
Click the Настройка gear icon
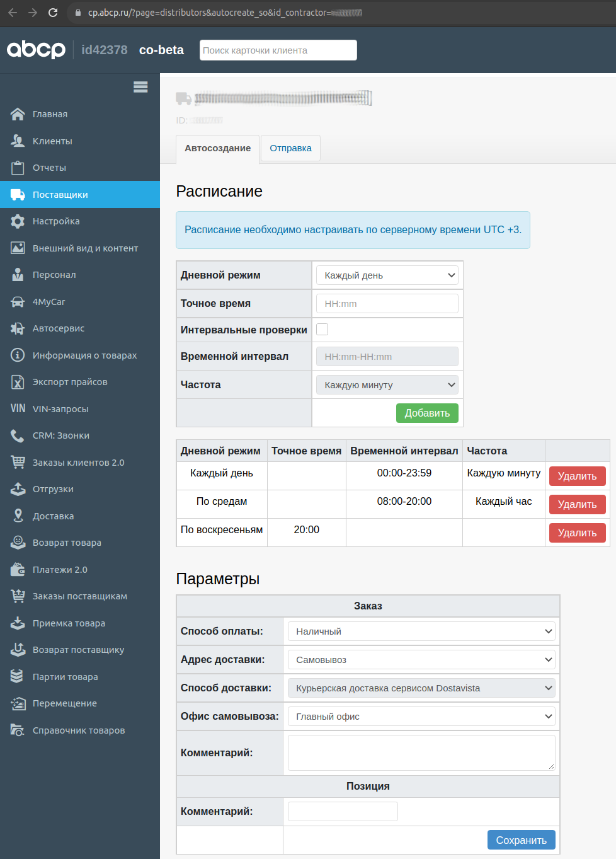18,221
